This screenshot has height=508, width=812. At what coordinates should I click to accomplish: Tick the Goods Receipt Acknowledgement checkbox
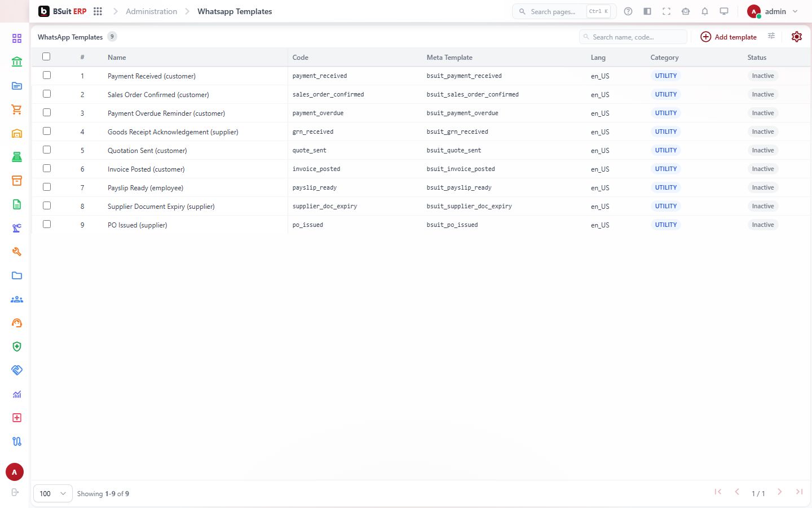coord(47,131)
